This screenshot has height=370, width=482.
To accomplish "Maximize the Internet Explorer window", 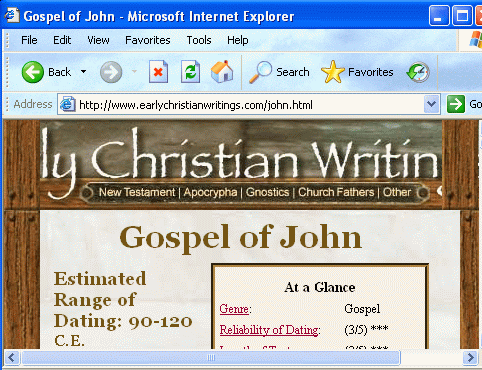I will (462, 16).
